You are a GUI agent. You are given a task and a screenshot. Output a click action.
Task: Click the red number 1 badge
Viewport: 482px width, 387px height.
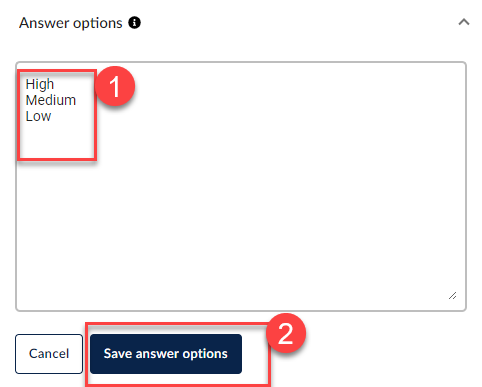(115, 86)
